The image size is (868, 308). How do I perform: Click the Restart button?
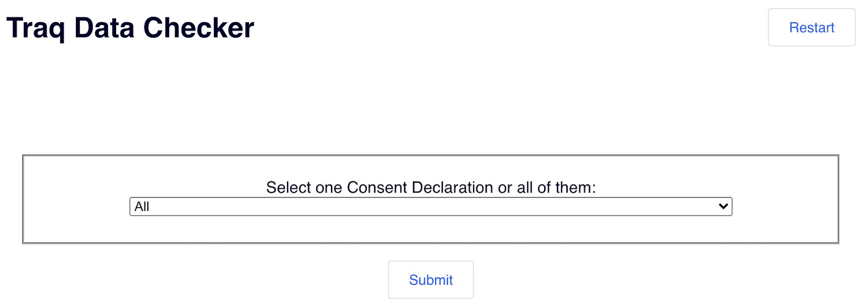pyautogui.click(x=811, y=28)
